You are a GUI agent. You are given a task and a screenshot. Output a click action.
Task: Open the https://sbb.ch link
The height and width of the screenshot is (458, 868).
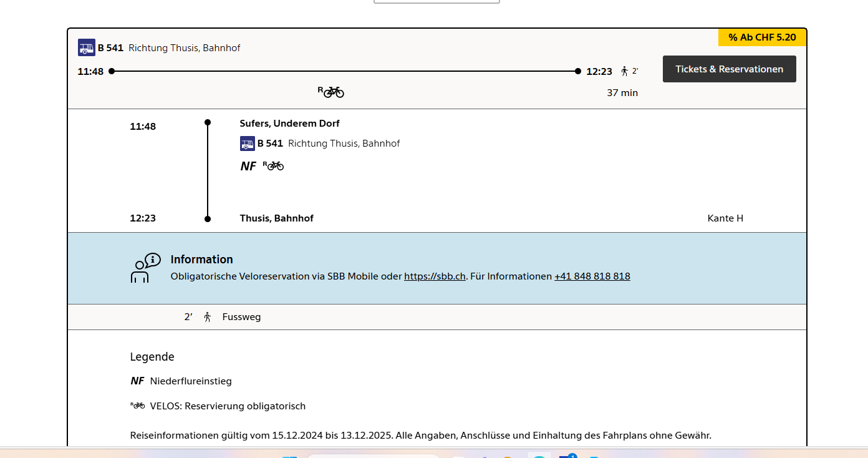pyautogui.click(x=435, y=276)
